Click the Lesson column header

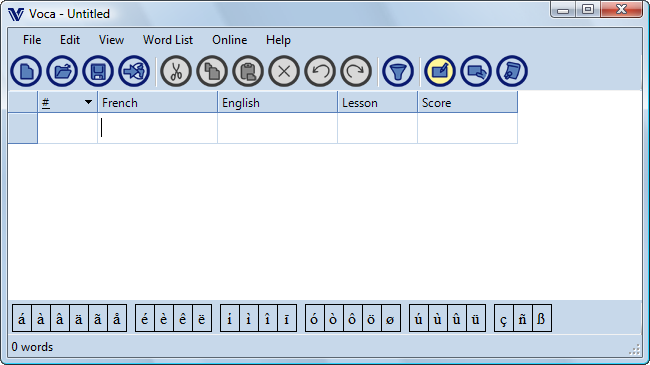coord(377,102)
